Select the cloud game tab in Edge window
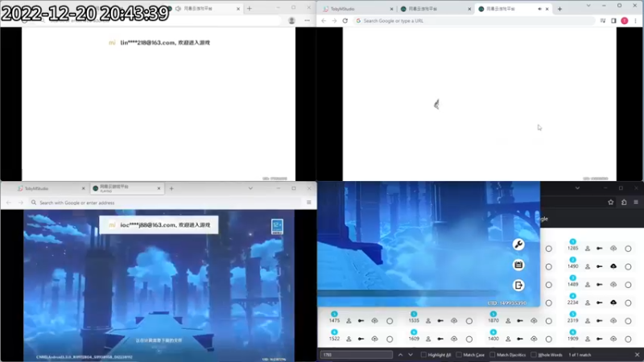Image resolution: width=644 pixels, height=362 pixels. click(x=204, y=8)
